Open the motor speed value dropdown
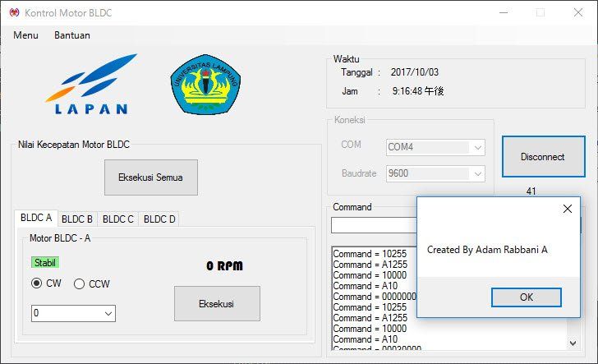This screenshot has width=598, height=364. (x=108, y=314)
